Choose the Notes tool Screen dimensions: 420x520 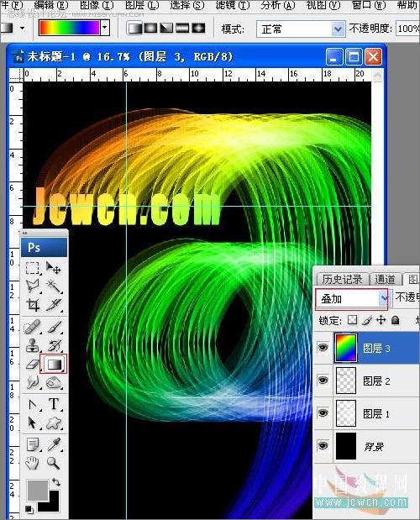33,445
